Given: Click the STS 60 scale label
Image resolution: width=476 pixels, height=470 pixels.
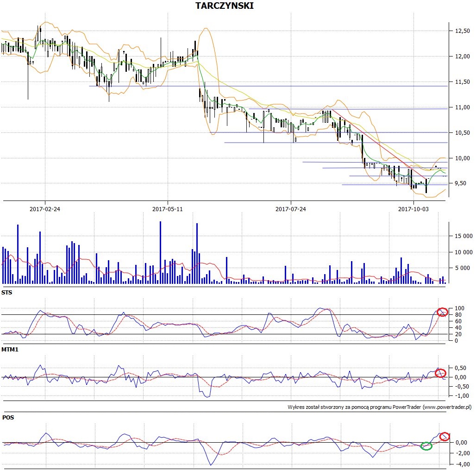Looking at the screenshot, I should tap(458, 321).
